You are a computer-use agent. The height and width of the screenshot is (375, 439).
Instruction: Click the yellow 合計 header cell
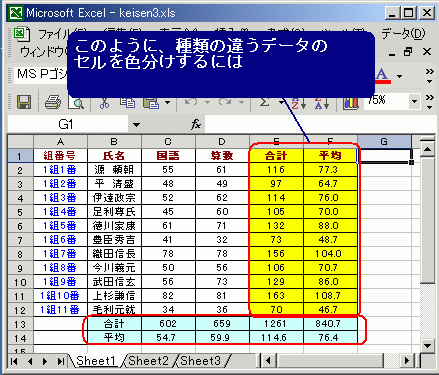pyautogui.click(x=276, y=156)
